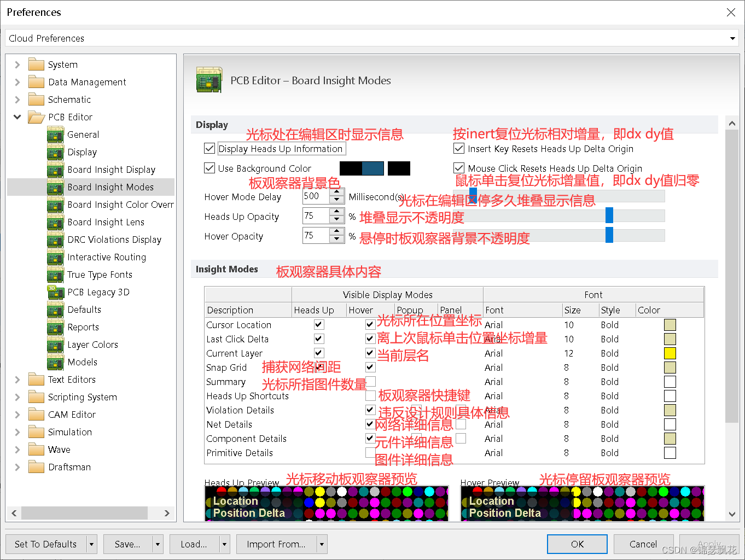Image resolution: width=745 pixels, height=560 pixels.
Task: Click the Models page icon
Action: tap(55, 362)
